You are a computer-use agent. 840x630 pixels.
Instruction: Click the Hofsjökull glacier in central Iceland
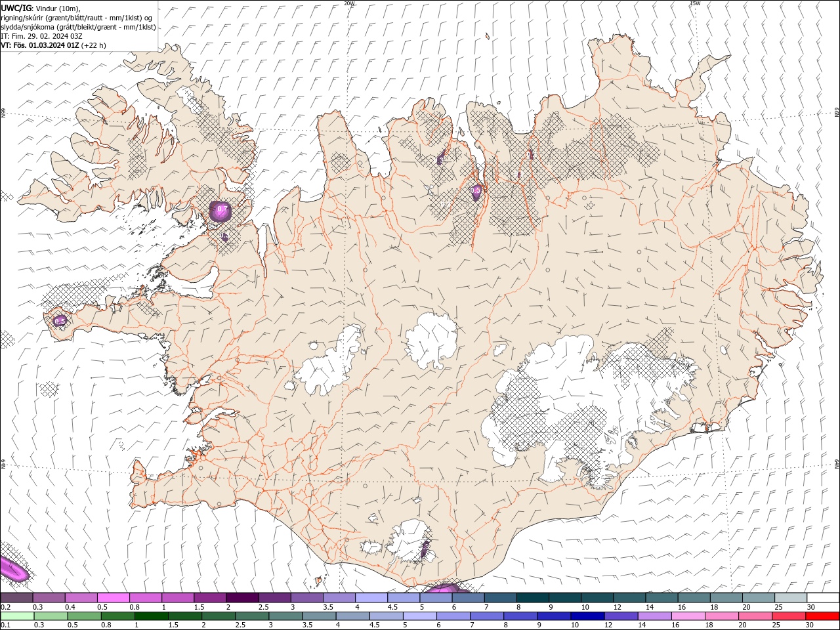click(431, 340)
